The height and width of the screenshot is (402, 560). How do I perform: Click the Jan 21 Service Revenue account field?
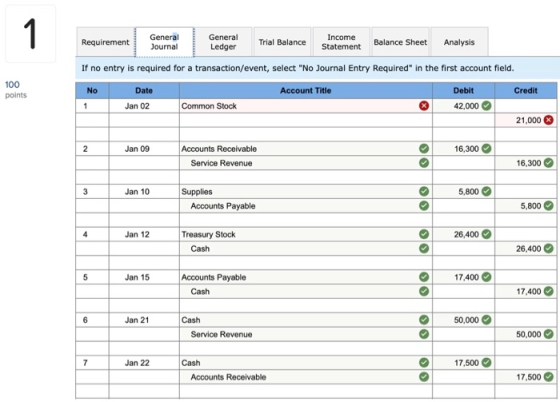[x=306, y=334]
